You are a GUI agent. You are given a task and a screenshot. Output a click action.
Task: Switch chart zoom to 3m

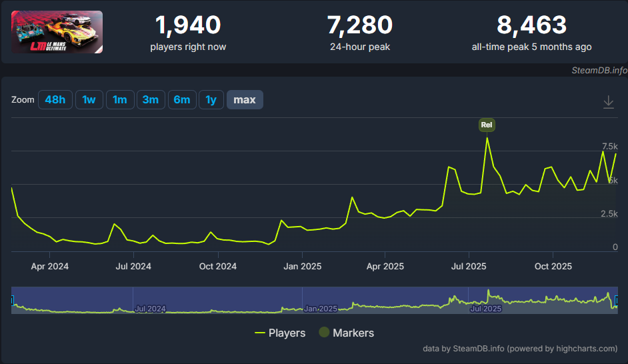click(x=151, y=100)
